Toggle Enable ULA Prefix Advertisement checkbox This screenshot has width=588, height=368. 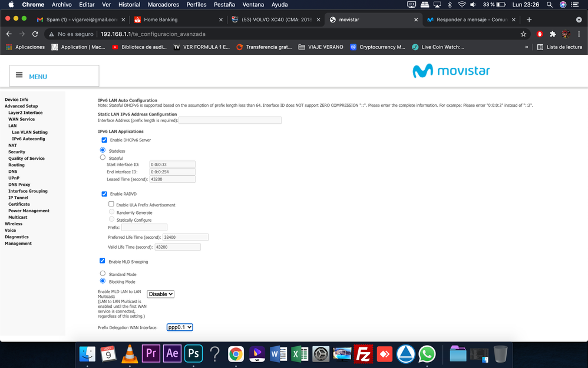(x=111, y=204)
